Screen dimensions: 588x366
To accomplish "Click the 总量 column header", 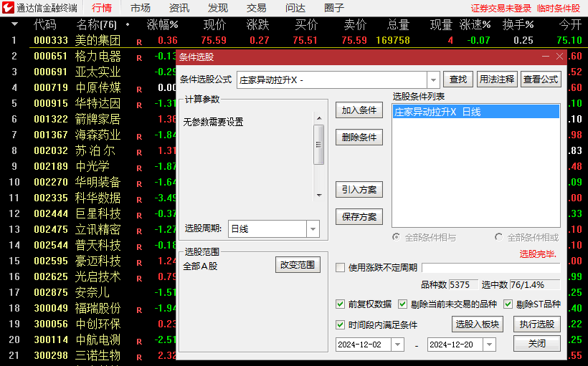I will [x=398, y=25].
